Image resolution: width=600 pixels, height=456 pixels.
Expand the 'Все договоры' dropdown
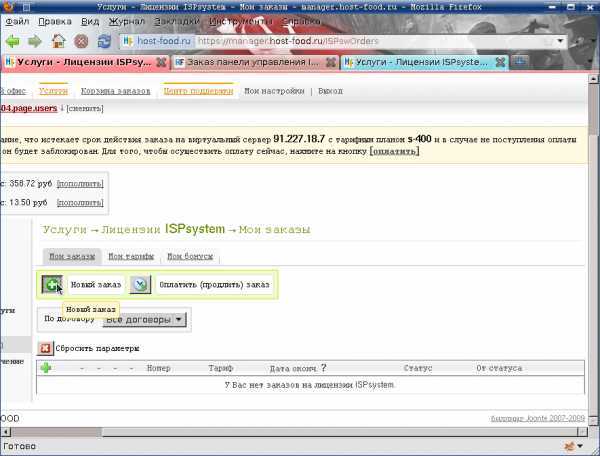pyautogui.click(x=145, y=319)
